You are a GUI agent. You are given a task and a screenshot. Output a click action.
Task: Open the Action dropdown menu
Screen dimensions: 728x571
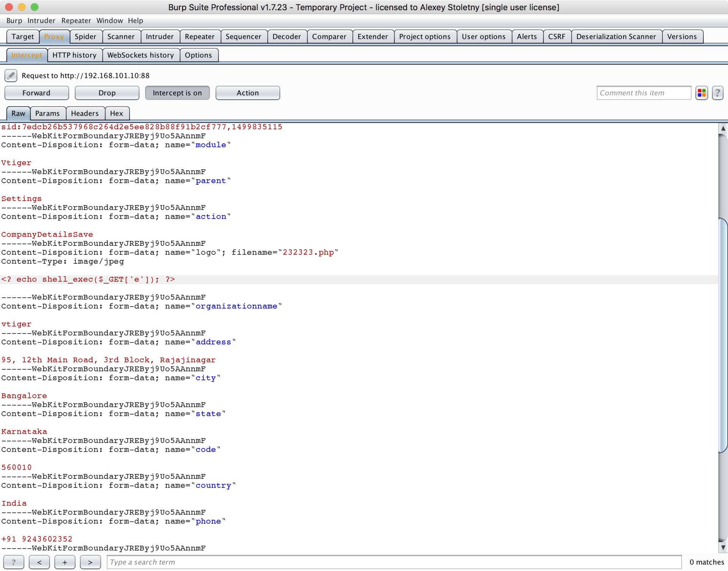[x=248, y=93]
